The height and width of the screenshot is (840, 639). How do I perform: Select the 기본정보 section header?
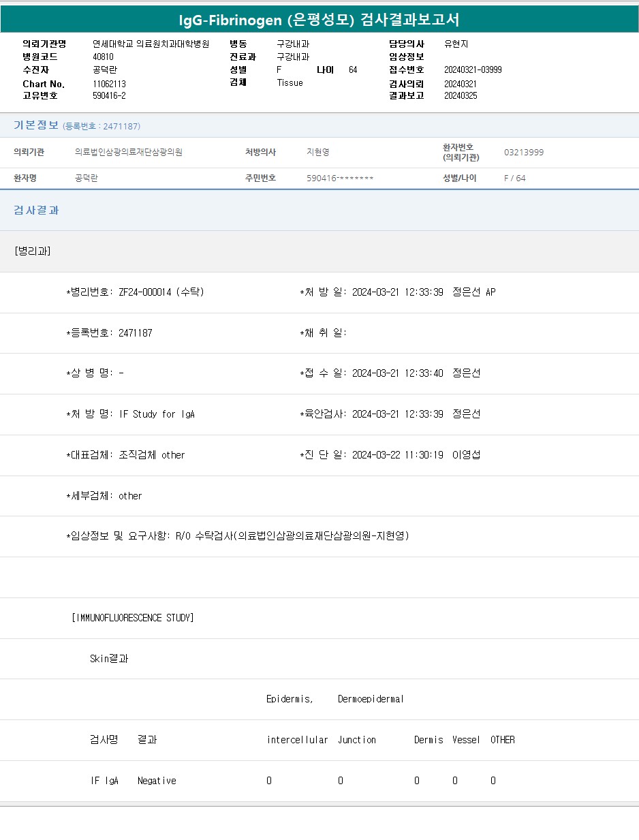(36, 125)
